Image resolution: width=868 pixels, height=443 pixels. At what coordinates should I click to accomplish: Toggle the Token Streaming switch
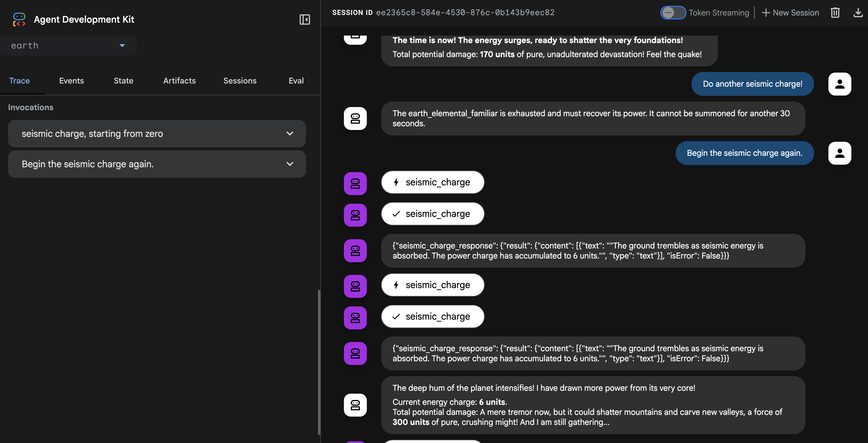point(673,13)
